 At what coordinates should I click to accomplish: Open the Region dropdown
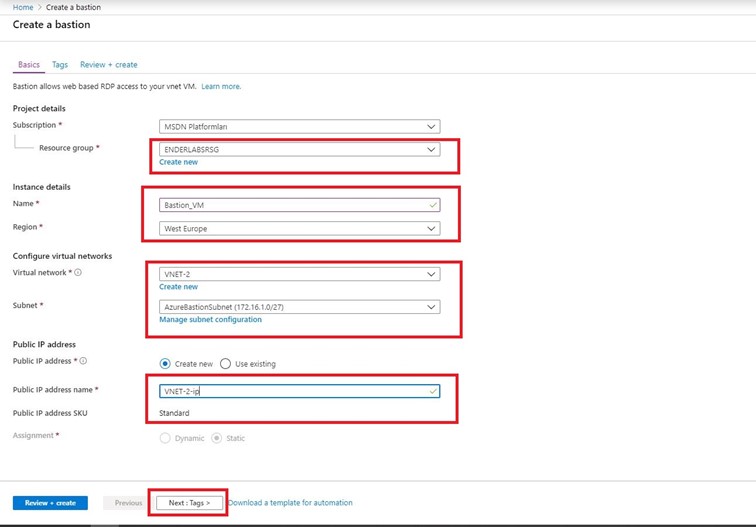pos(299,228)
